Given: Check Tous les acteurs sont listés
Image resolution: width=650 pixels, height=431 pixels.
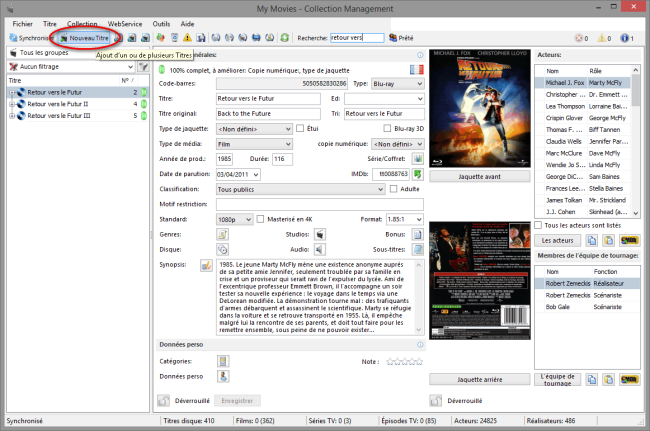Looking at the screenshot, I should point(538,225).
